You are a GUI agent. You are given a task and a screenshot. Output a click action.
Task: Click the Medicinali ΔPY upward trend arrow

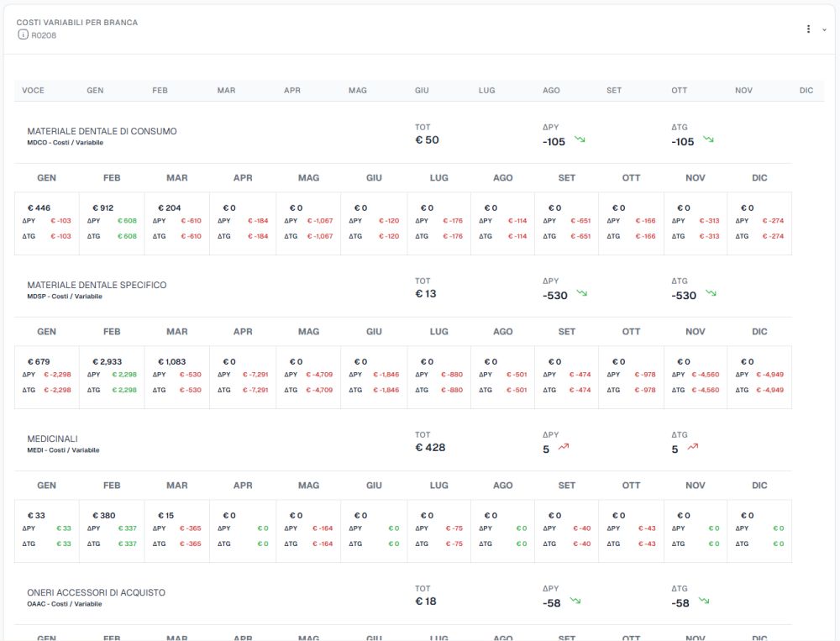(x=564, y=446)
